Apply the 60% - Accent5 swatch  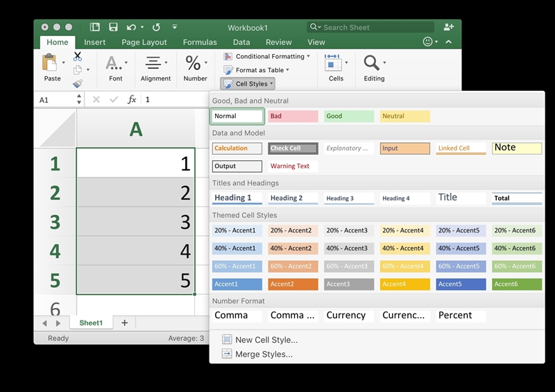(461, 266)
